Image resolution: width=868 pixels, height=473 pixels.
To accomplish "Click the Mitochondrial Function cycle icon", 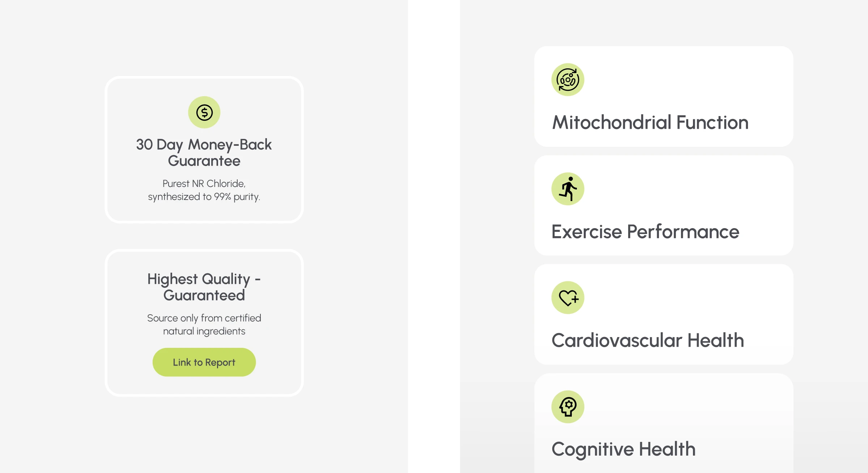I will click(x=567, y=80).
